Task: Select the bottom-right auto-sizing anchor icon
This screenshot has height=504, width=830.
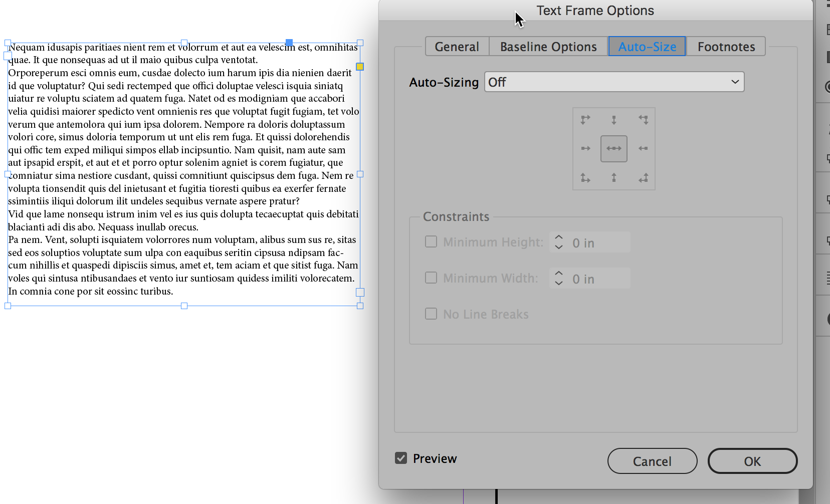Action: (x=643, y=178)
